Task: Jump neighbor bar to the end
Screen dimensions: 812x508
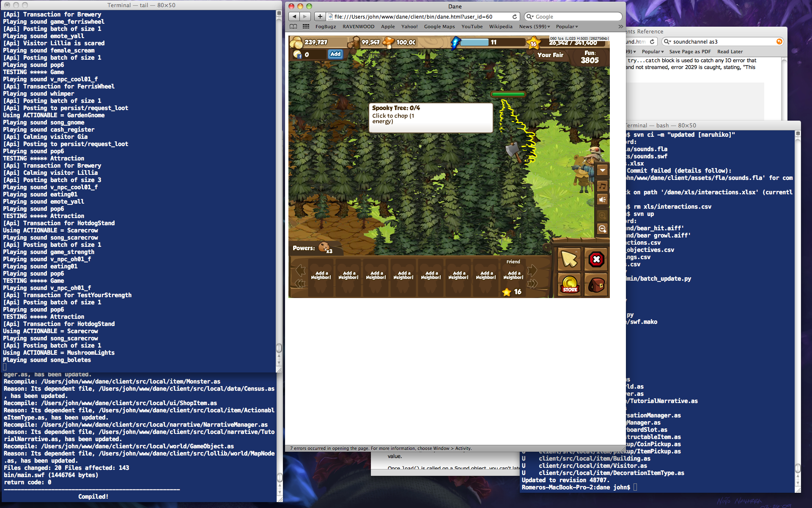Action: 532,284
